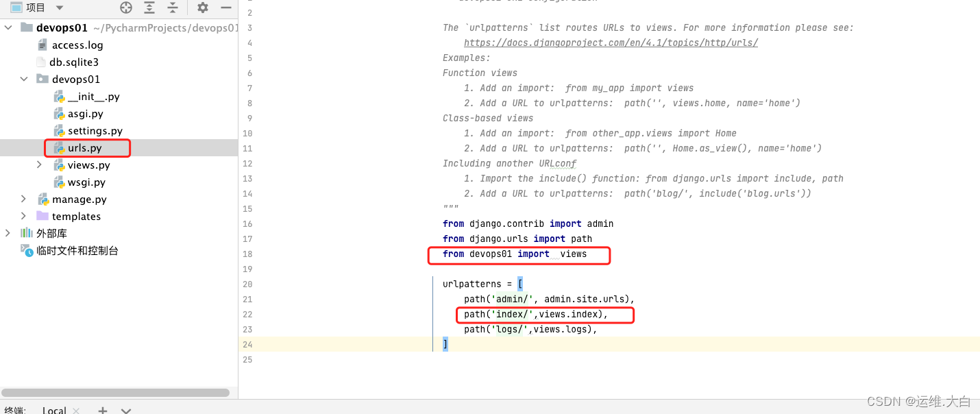Screen dimensions: 980x414
Task: Click the 临时文件和控制台 scratches icon
Action: (x=27, y=250)
